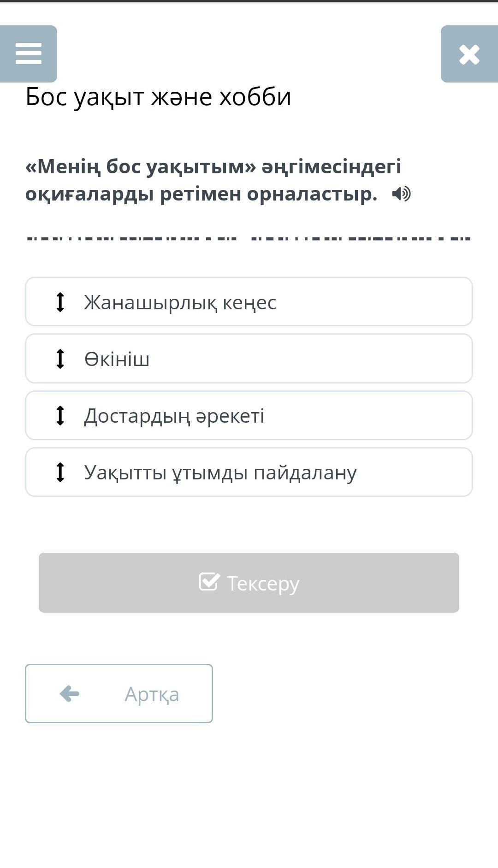Click the Тексеру label text
498x868 pixels.
pos(263,583)
